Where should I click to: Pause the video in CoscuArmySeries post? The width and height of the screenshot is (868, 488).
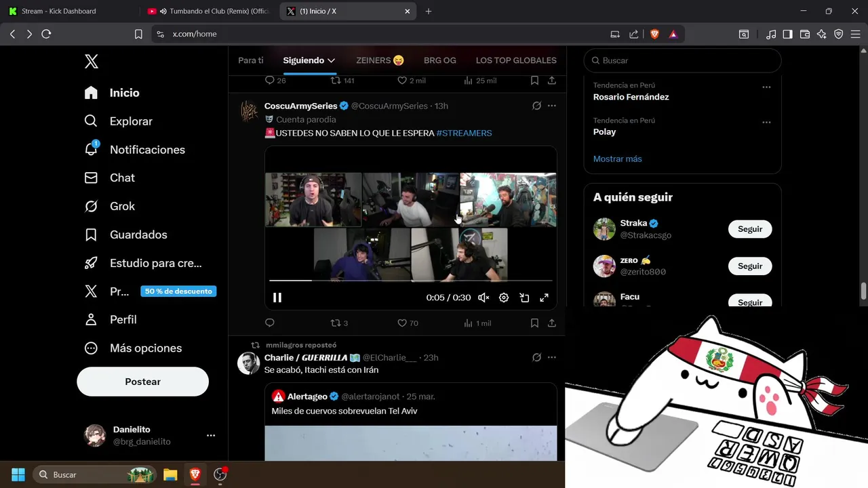pos(277,298)
